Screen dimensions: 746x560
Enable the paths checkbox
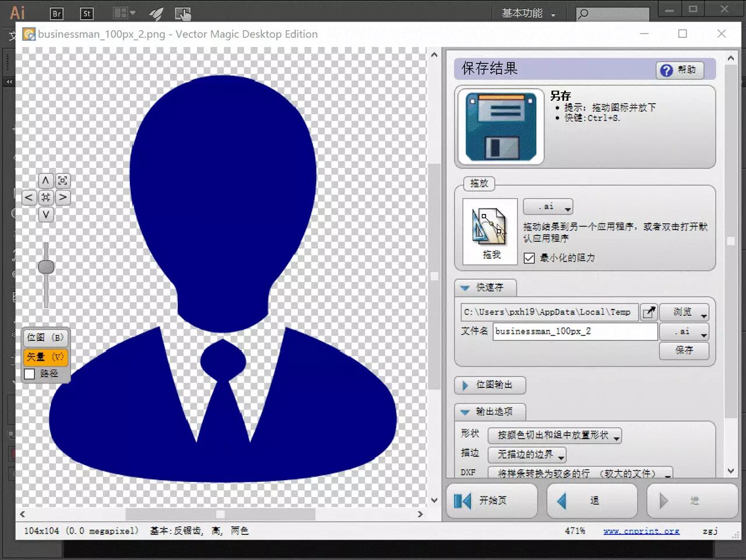pos(30,374)
